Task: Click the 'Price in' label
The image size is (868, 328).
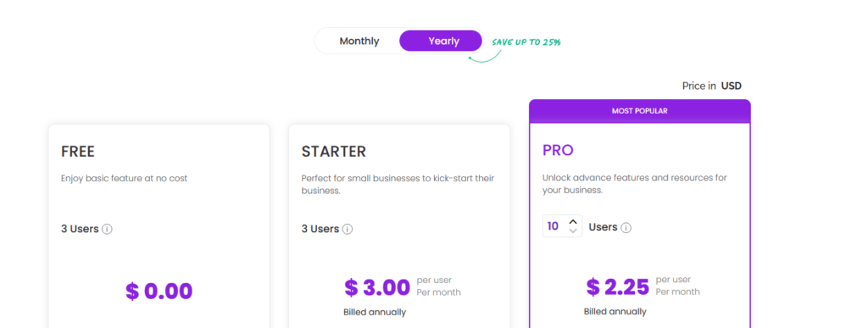Action: point(699,86)
